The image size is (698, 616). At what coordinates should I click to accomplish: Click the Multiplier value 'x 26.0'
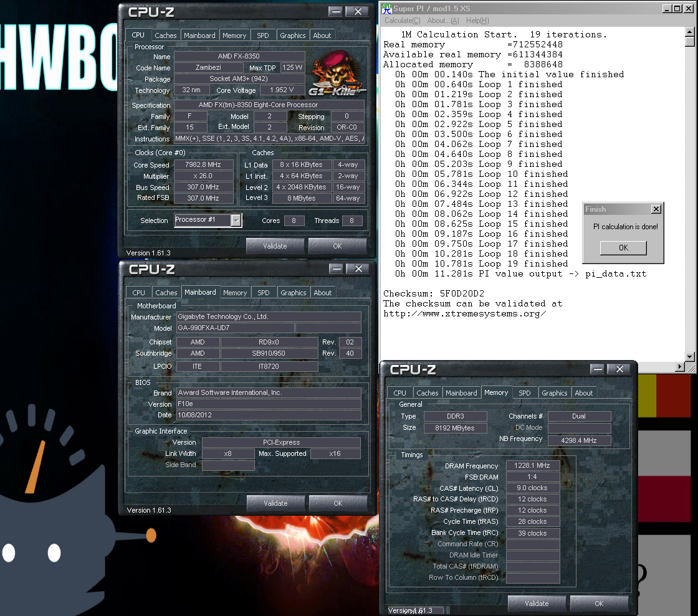(203, 176)
